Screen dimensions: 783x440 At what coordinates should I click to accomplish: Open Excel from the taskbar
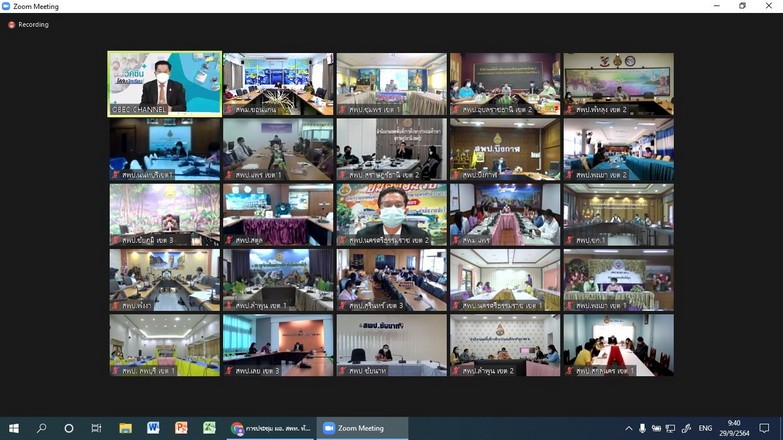coord(209,428)
